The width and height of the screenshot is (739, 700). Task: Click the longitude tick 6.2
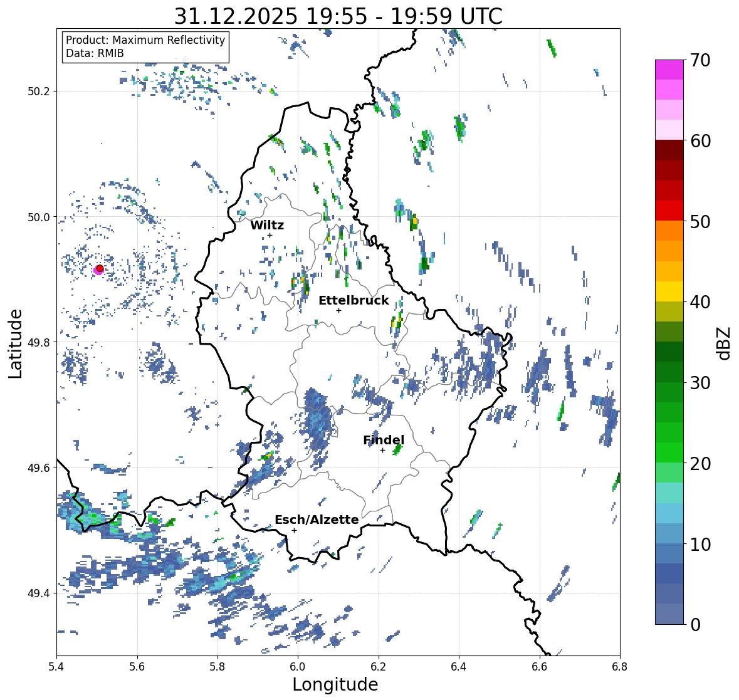coord(379,667)
